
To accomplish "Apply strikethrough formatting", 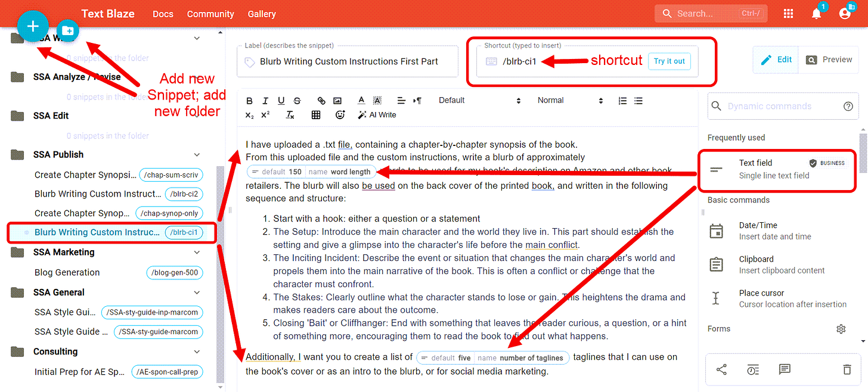I will tap(297, 101).
